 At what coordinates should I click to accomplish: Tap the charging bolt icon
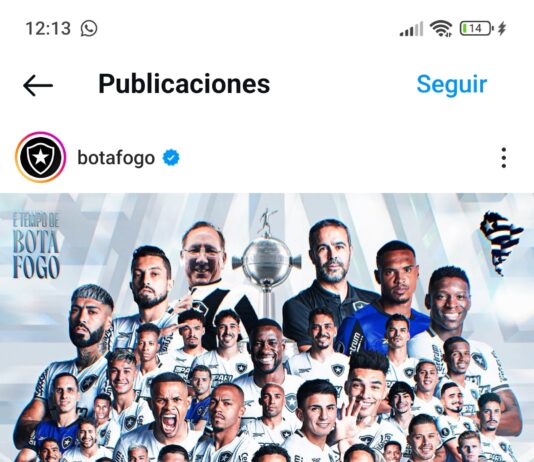point(502,29)
